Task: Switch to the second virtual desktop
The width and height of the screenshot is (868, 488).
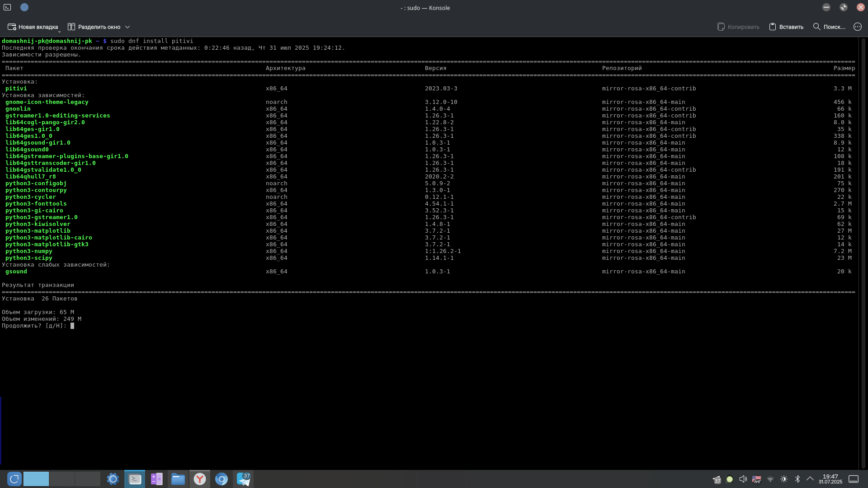Action: click(x=62, y=479)
